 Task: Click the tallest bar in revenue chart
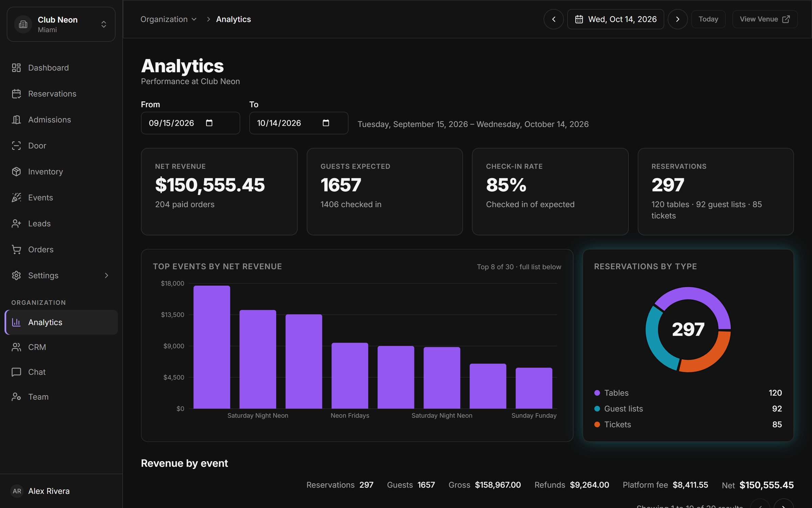point(212,347)
